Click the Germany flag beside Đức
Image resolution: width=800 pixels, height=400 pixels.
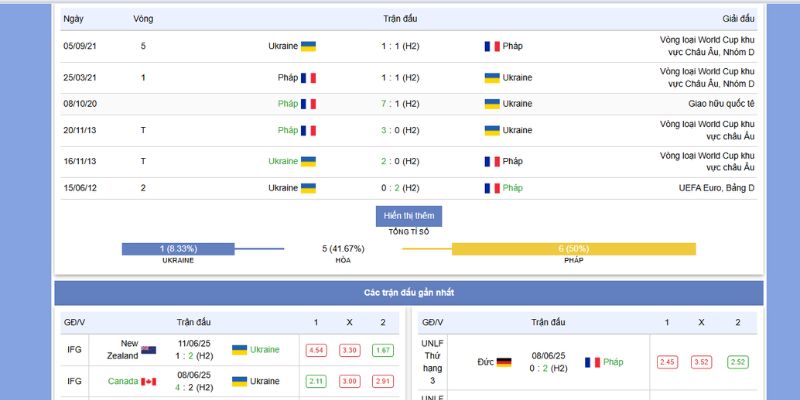click(x=504, y=362)
